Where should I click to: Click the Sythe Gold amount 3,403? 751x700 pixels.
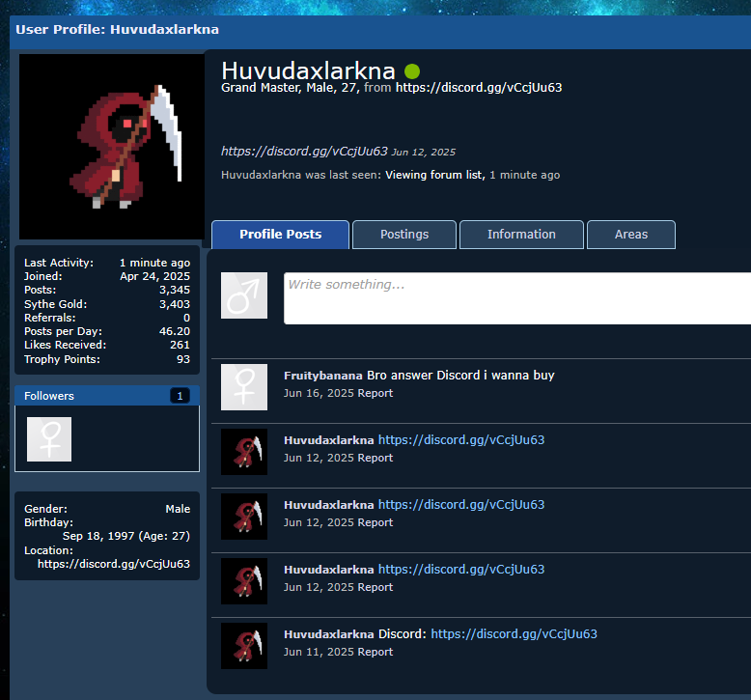[175, 304]
